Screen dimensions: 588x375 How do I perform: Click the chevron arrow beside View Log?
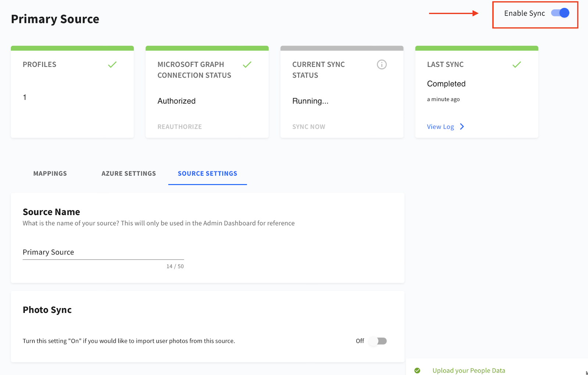click(x=462, y=126)
